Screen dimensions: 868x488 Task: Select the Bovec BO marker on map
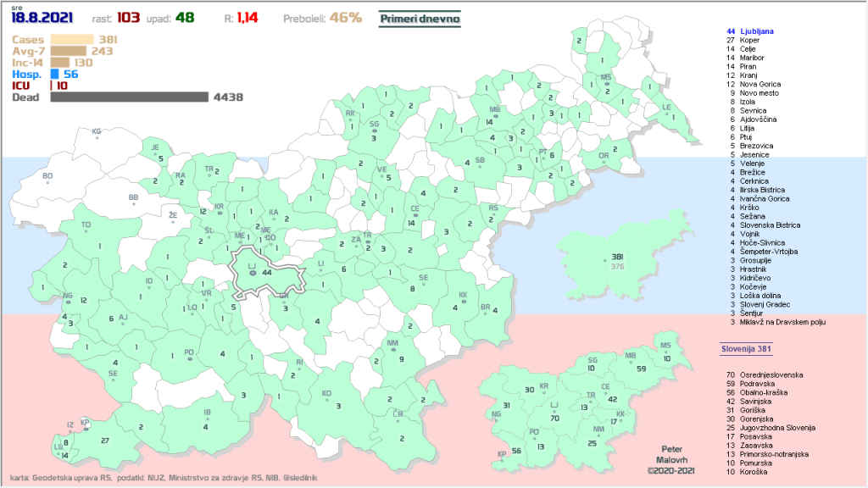click(x=47, y=183)
